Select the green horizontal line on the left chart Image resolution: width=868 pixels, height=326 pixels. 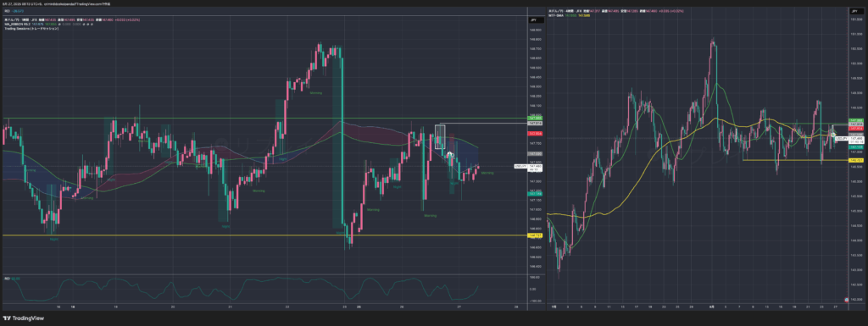click(264, 119)
